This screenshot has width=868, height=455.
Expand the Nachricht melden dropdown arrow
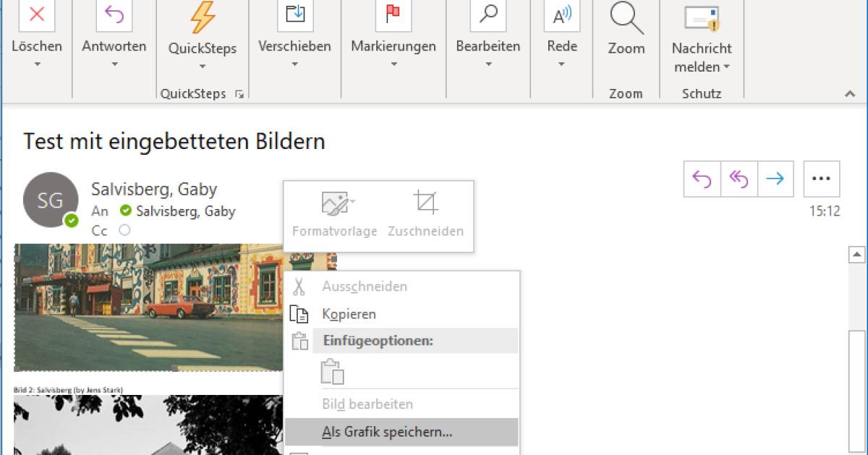pyautogui.click(x=726, y=67)
